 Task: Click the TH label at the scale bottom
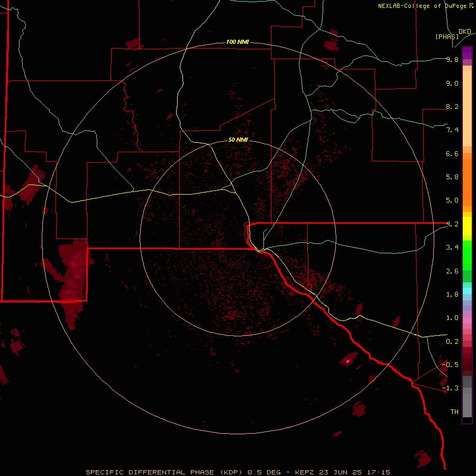454,412
